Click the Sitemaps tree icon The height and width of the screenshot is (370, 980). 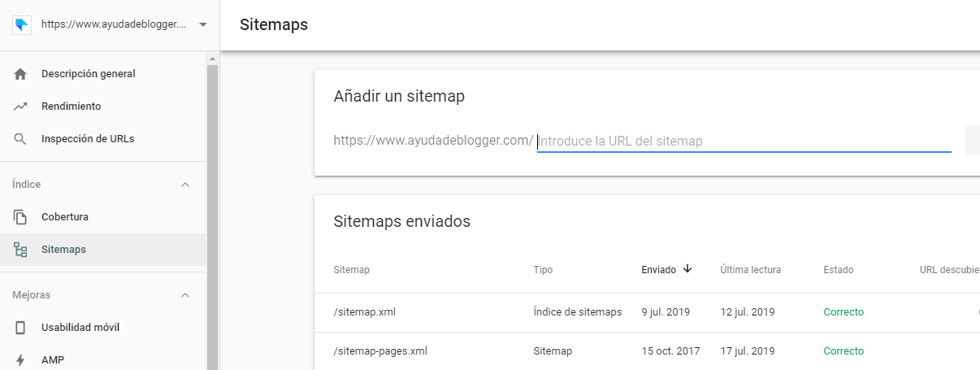[x=21, y=250]
